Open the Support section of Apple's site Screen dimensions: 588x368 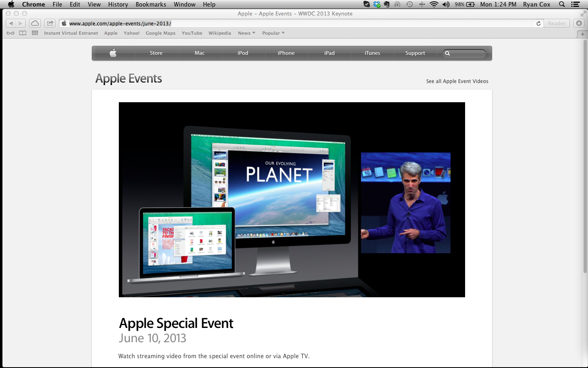(x=415, y=53)
